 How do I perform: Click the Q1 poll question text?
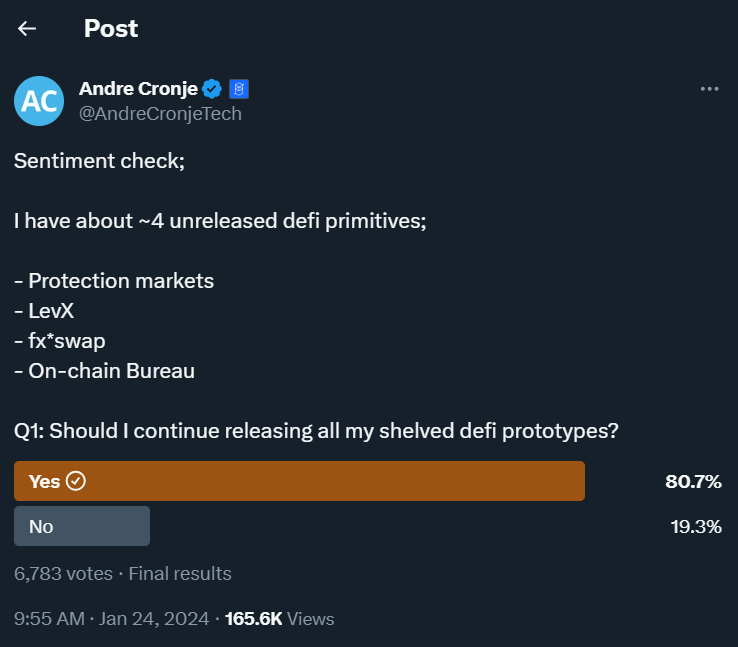[316, 431]
